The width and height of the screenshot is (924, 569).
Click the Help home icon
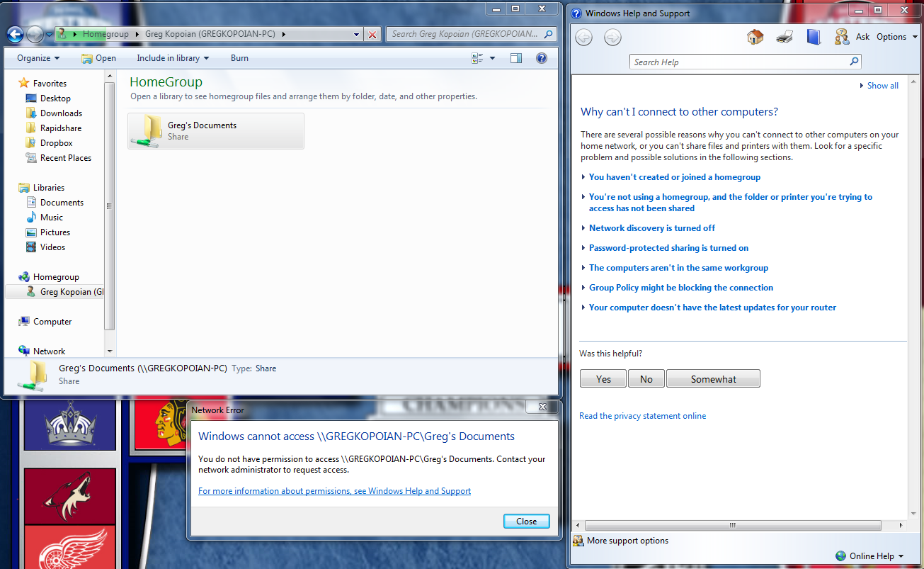pos(755,37)
